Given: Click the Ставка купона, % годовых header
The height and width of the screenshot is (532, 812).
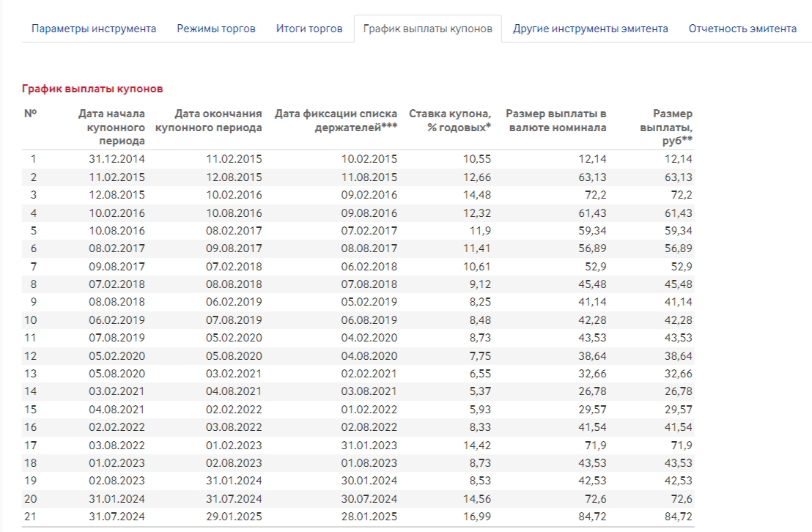Looking at the screenshot, I should pos(450,120).
